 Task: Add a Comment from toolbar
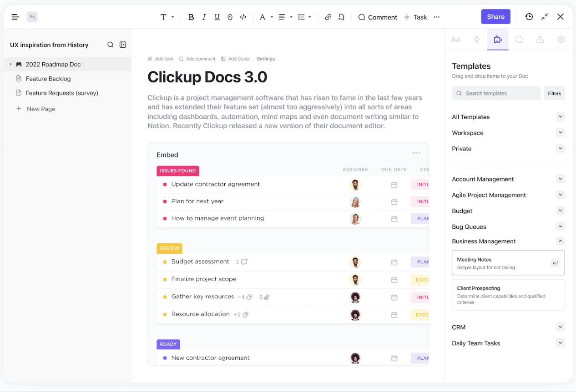click(378, 17)
